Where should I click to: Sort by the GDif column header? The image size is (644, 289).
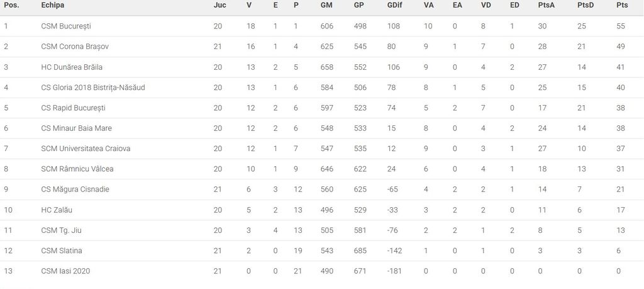[396, 5]
